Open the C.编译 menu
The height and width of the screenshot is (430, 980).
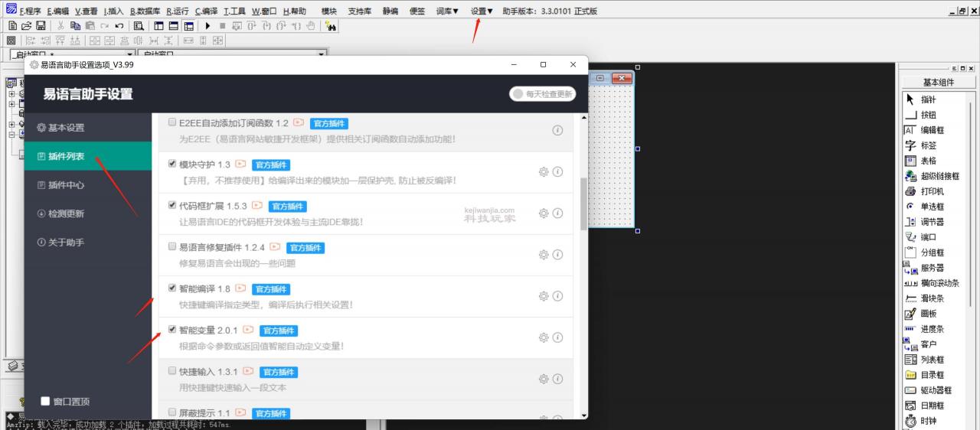tap(206, 11)
